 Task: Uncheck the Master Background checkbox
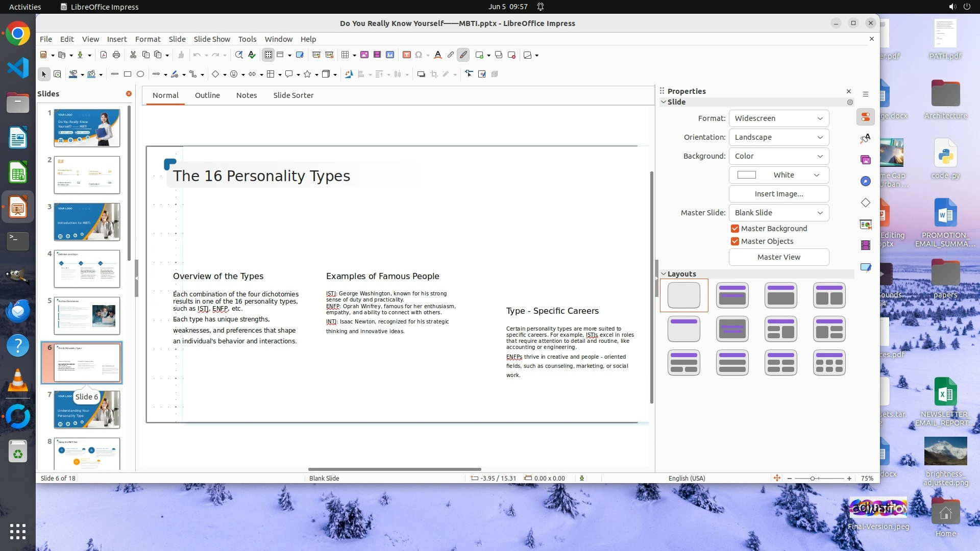click(x=735, y=229)
